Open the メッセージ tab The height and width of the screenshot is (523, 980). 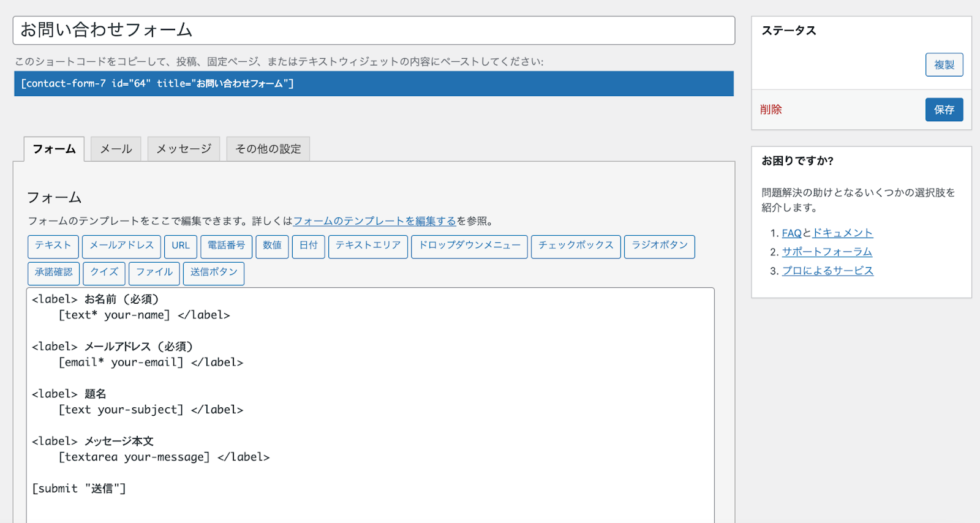coord(184,149)
